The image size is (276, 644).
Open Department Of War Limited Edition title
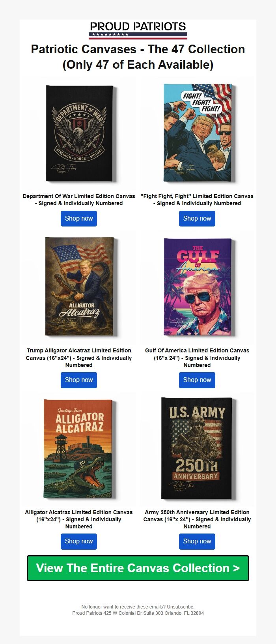coord(79,200)
